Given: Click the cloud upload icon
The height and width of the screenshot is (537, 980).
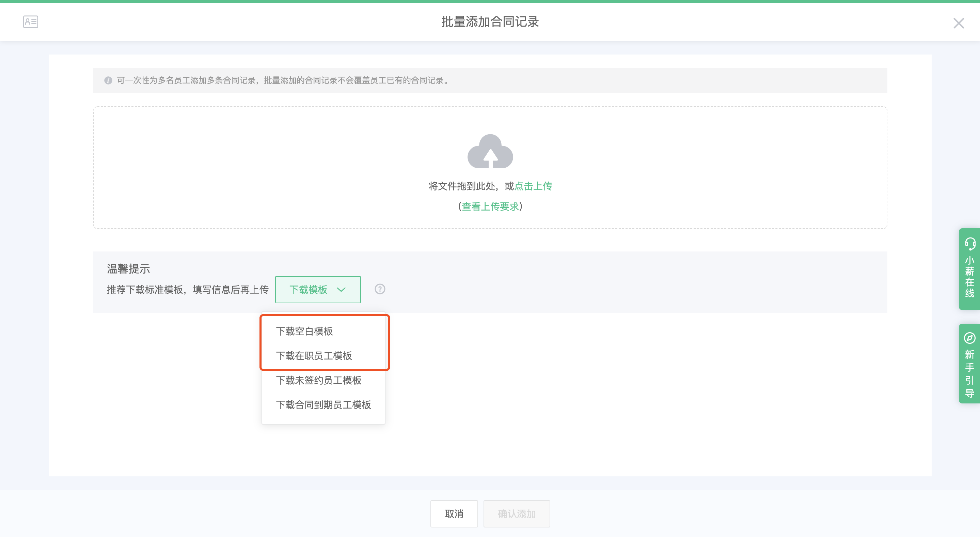Looking at the screenshot, I should (490, 151).
